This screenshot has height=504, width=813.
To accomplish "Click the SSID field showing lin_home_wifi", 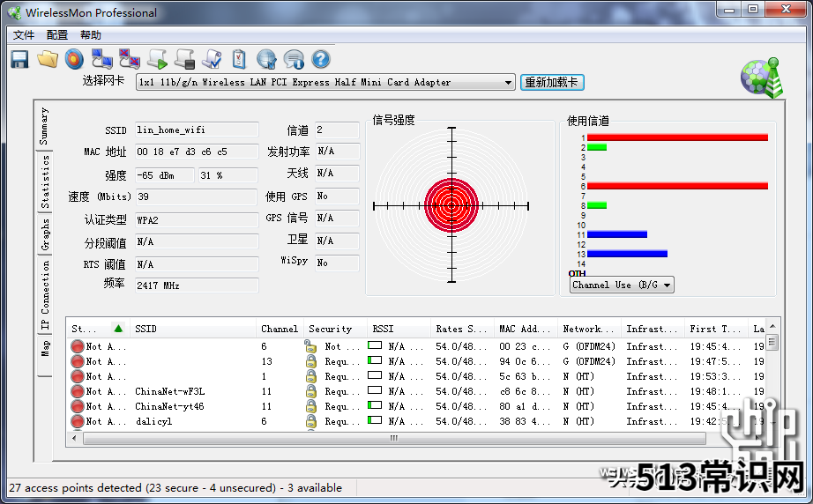I will (197, 130).
